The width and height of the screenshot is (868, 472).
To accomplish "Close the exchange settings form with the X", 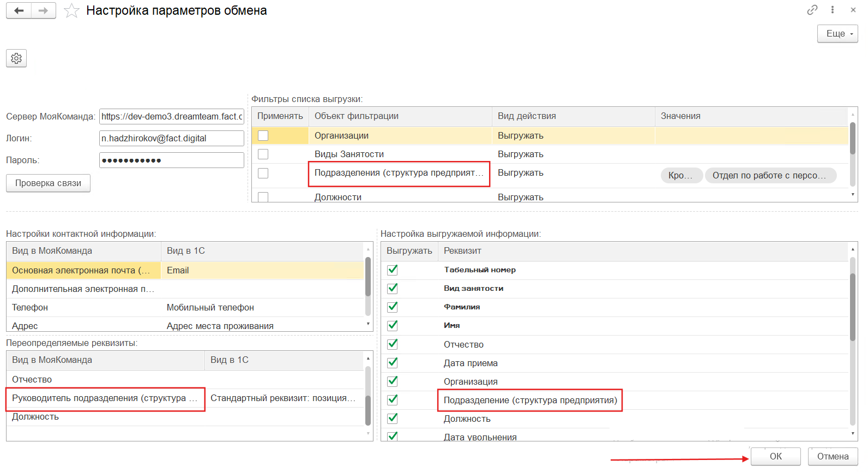I will pyautogui.click(x=853, y=10).
